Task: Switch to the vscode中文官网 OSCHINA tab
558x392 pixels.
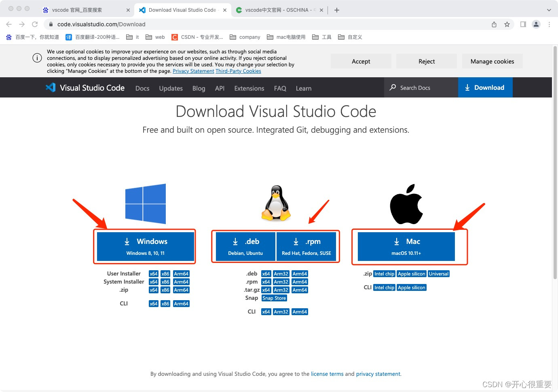Action: tap(279, 10)
